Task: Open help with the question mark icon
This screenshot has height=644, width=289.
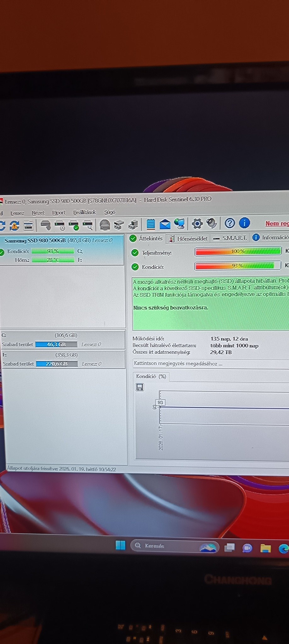Action: (x=230, y=223)
